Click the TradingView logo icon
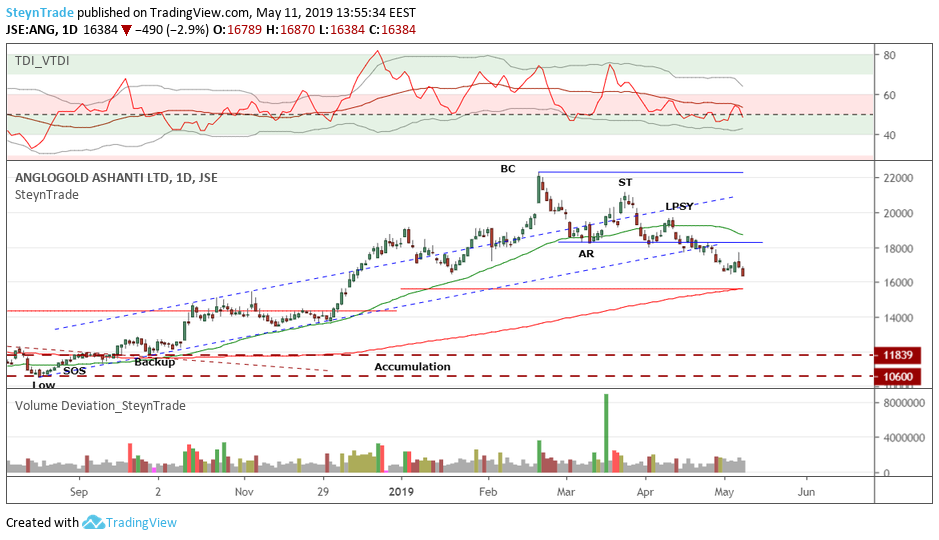This screenshot has width=939, height=540. [x=93, y=523]
